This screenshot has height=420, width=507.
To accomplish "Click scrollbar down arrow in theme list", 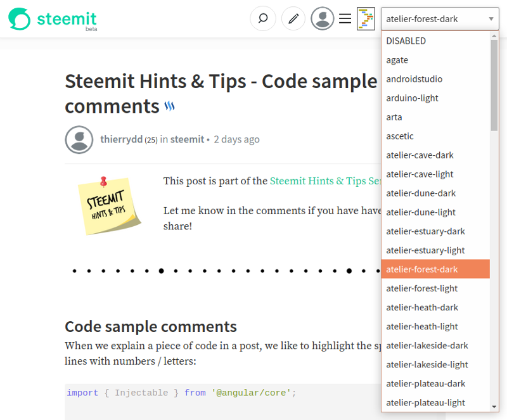I will click(494, 406).
